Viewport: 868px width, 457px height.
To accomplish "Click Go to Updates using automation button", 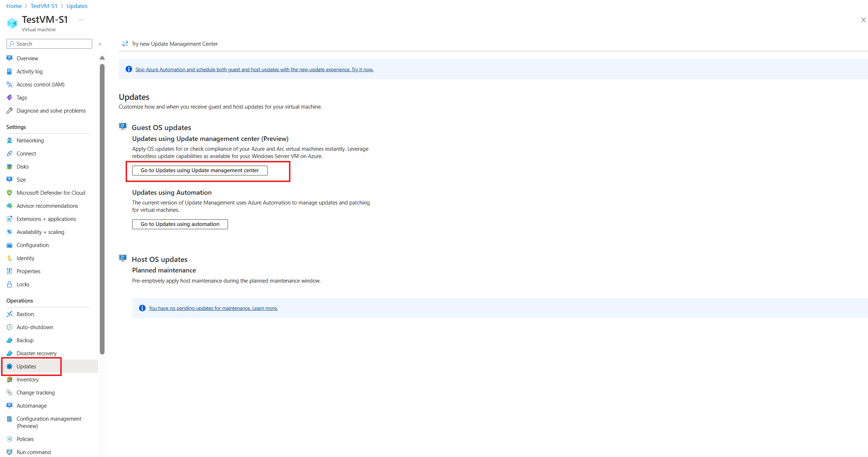I will click(179, 224).
